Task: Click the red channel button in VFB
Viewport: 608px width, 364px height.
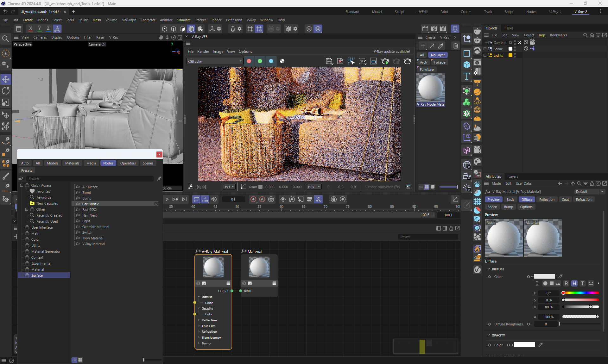Action: [249, 61]
